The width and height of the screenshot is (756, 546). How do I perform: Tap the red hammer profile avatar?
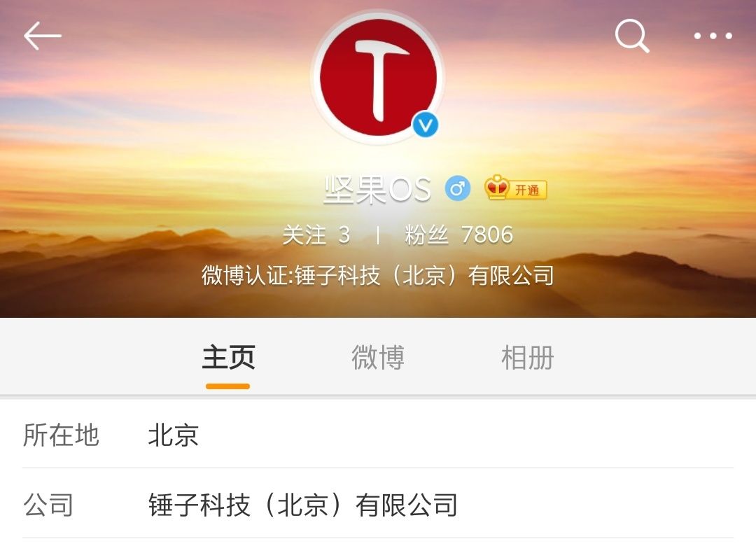coord(378,78)
